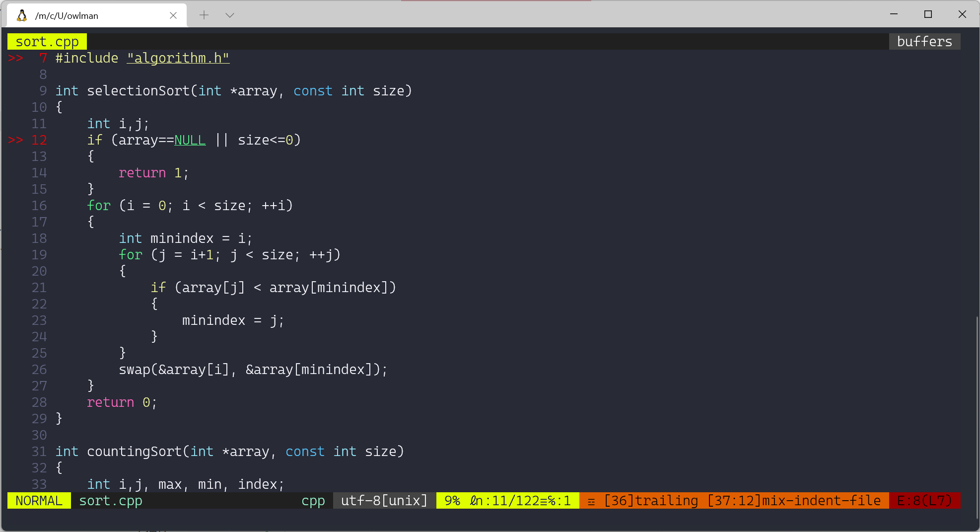This screenshot has width=980, height=532.
Task: Select the sort.cpp buffer tab
Action: (x=47, y=42)
